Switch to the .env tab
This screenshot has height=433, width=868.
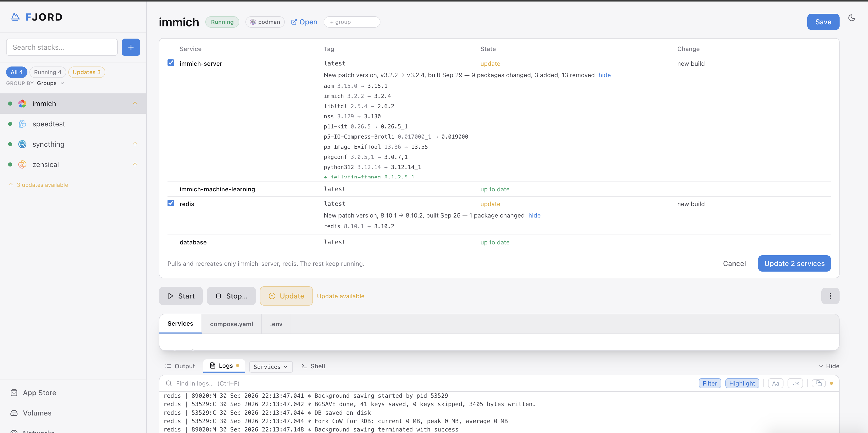[276, 324]
